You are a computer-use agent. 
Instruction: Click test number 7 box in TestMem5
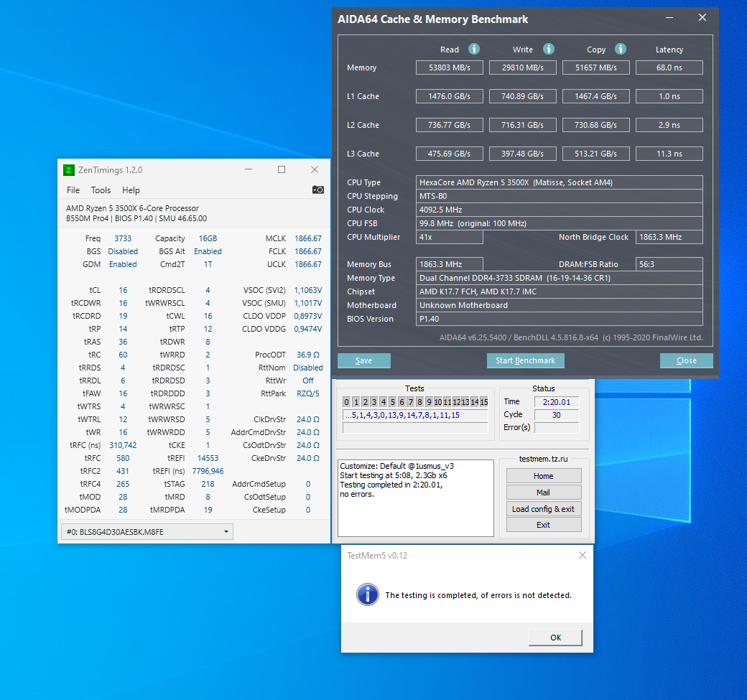411,402
